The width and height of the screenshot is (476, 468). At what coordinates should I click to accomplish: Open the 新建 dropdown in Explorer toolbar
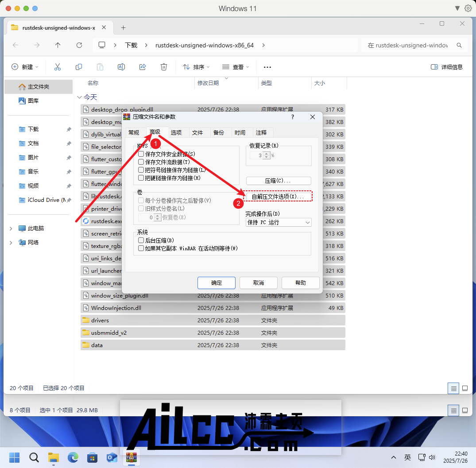[25, 67]
